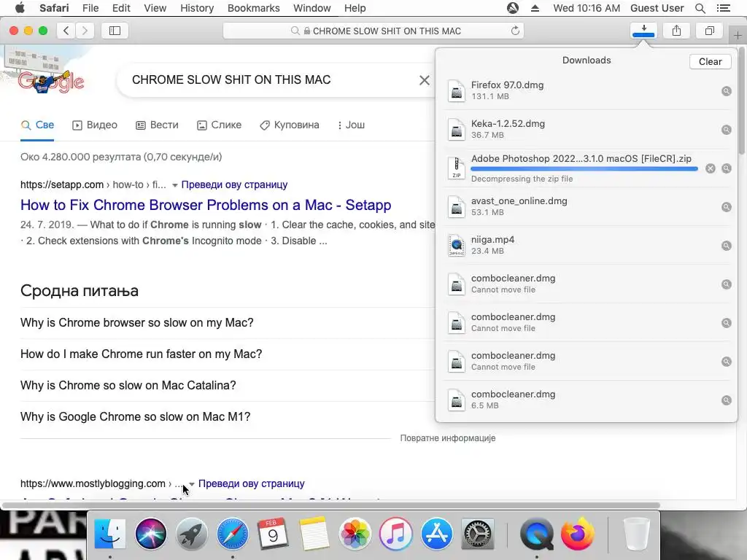The width and height of the screenshot is (747, 560).
Task: Select the Вести search tab
Action: click(158, 125)
